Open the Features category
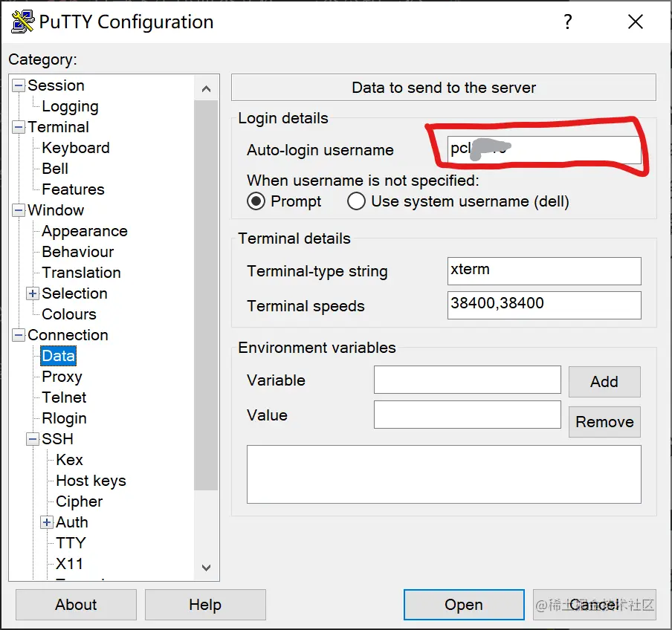672x630 pixels. [74, 189]
